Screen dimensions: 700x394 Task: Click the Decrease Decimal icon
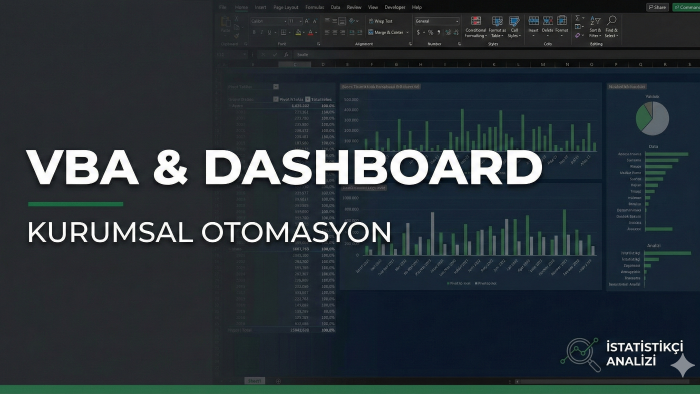(x=456, y=33)
